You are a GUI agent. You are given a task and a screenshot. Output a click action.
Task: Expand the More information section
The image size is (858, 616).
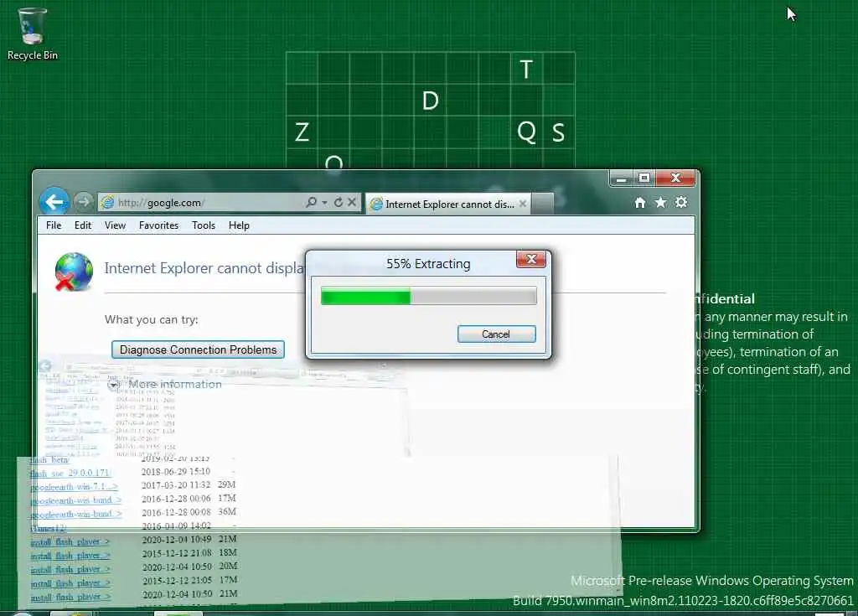coord(166,385)
